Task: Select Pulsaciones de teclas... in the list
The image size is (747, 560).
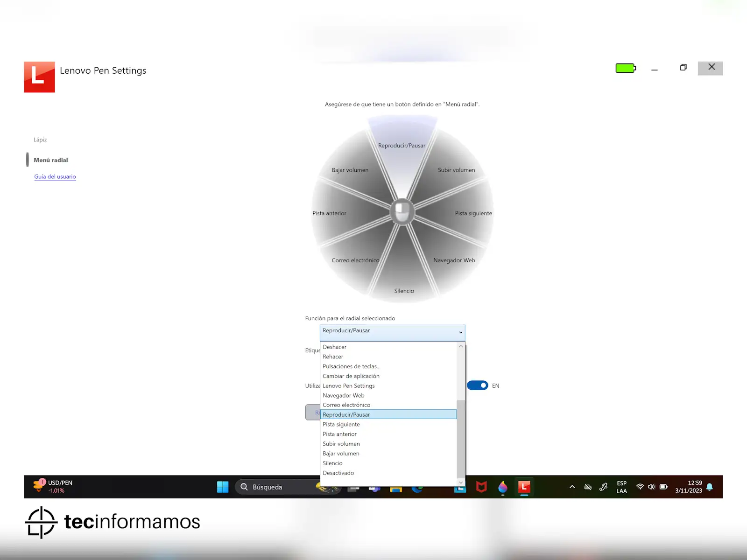Action: point(351,366)
